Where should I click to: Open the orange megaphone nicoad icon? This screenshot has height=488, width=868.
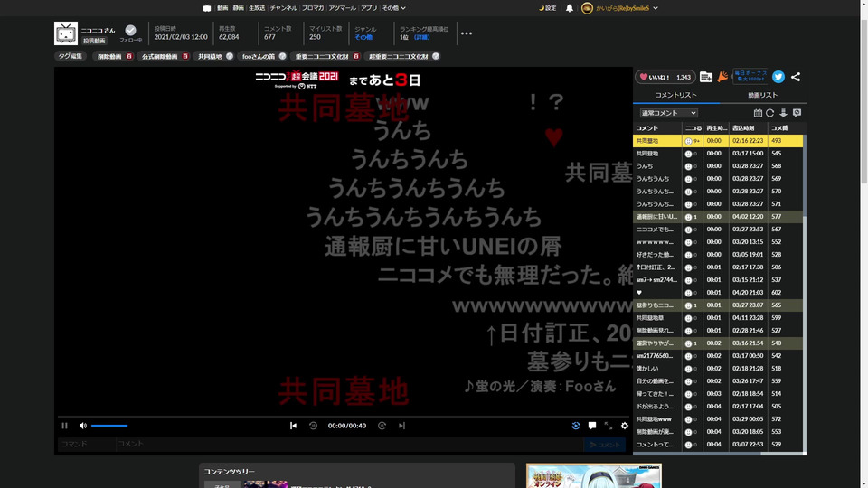click(x=722, y=77)
